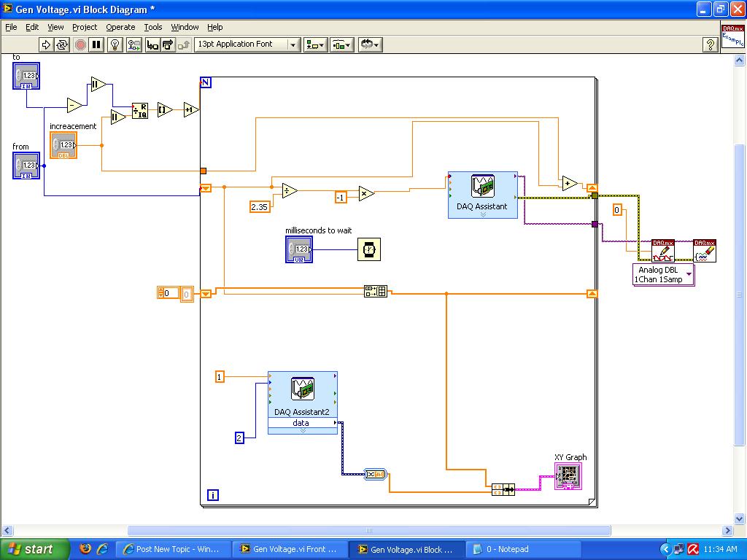The height and width of the screenshot is (560, 747).
Task: Click the Run arrow button
Action: pyautogui.click(x=46, y=44)
